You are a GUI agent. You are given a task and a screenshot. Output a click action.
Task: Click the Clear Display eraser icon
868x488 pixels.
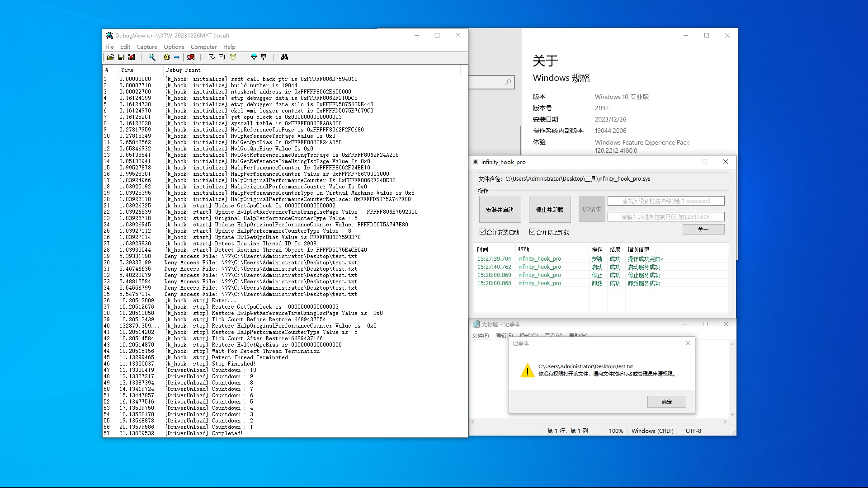tap(212, 57)
